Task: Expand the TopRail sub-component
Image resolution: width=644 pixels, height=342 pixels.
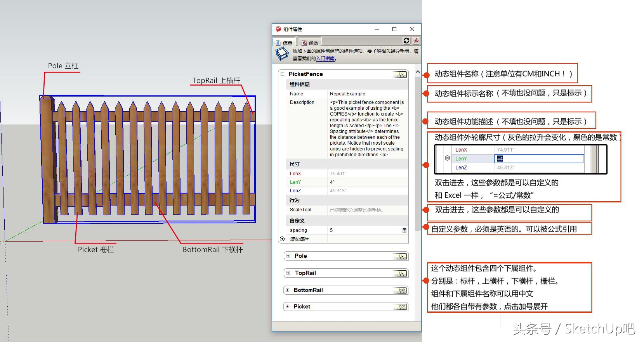Action: [x=288, y=273]
